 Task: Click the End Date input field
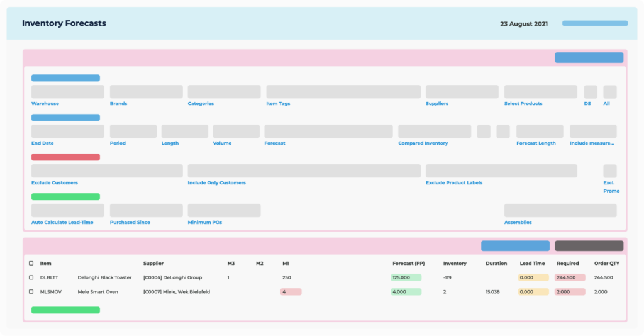pyautogui.click(x=68, y=132)
